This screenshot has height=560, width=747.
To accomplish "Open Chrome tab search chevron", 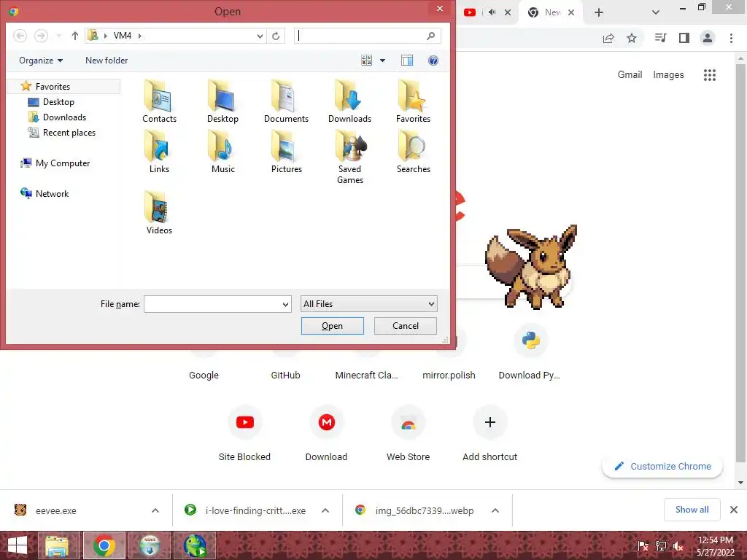I will point(656,12).
